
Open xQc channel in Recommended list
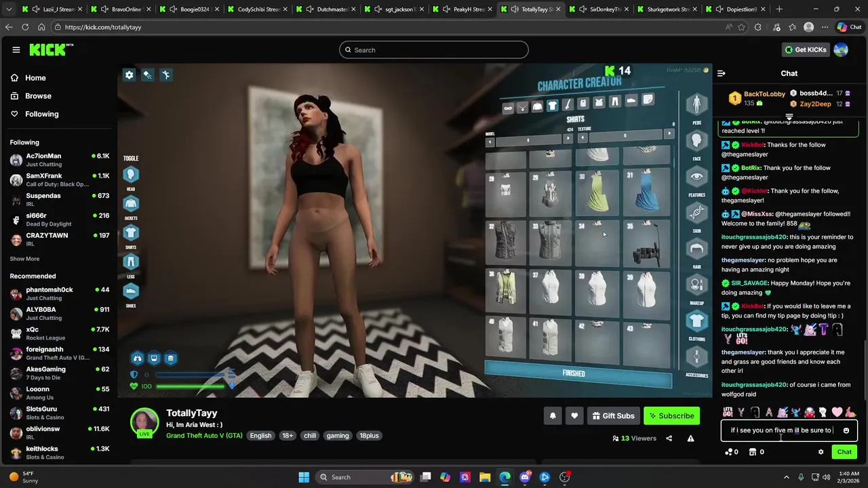point(59,333)
